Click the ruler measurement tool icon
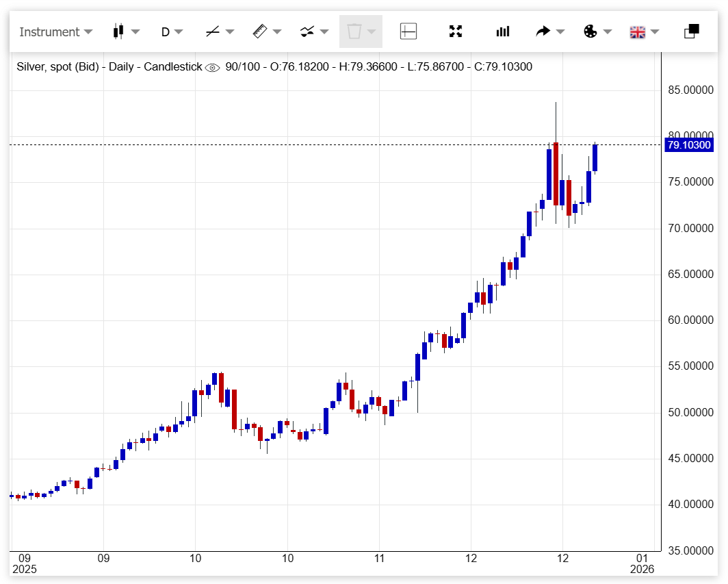728x584 pixels. [259, 31]
